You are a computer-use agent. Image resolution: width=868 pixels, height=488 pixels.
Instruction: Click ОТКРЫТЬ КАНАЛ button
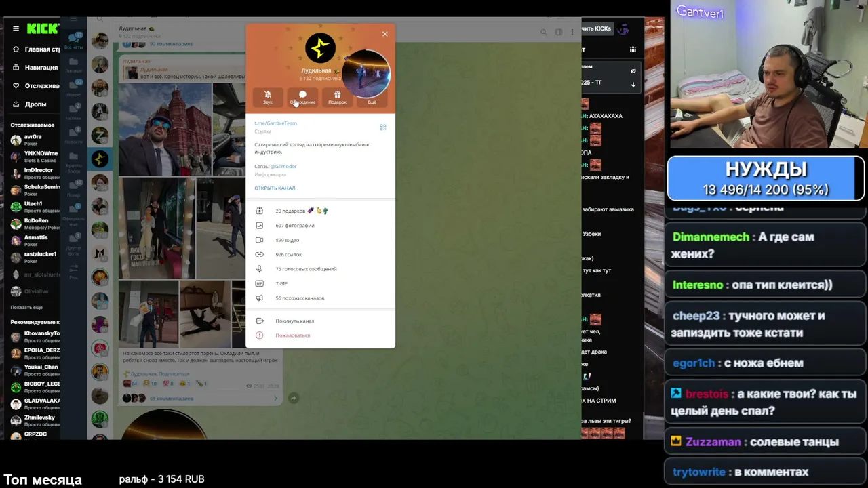[275, 188]
